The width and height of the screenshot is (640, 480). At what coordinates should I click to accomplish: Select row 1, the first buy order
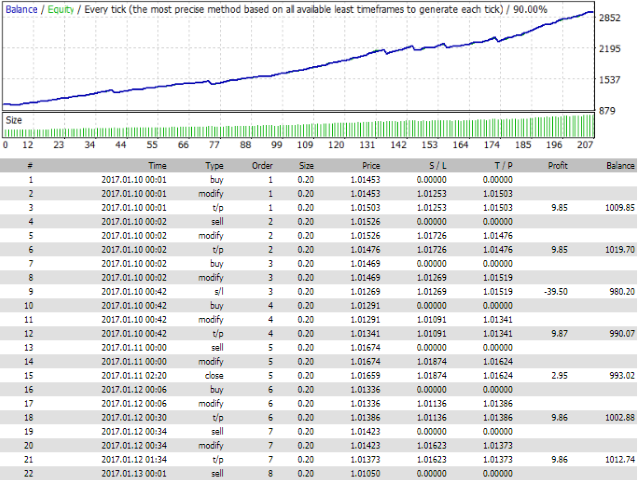tap(215, 180)
